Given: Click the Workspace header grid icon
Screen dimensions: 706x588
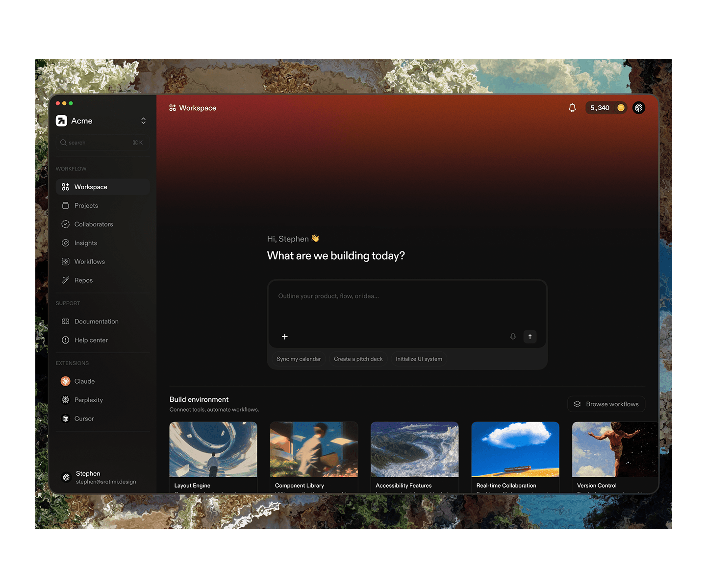Looking at the screenshot, I should coord(173,108).
